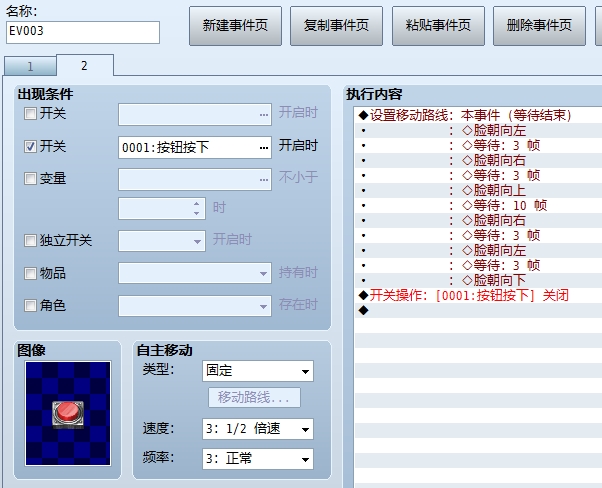The width and height of the screenshot is (602, 488).
Task: Select the 开关操作 [0001:按钮按下] 关闭 line
Action: 478,295
